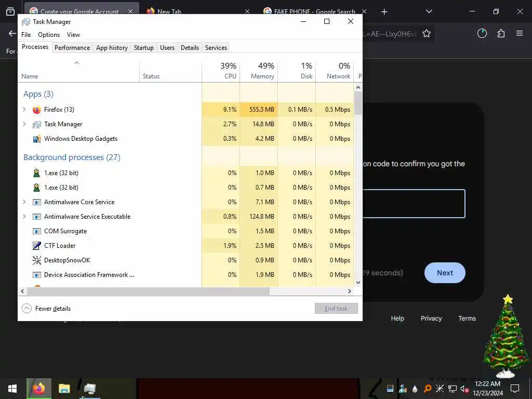The height and width of the screenshot is (399, 532).
Task: Click the Next button in Firefox page
Action: point(445,273)
